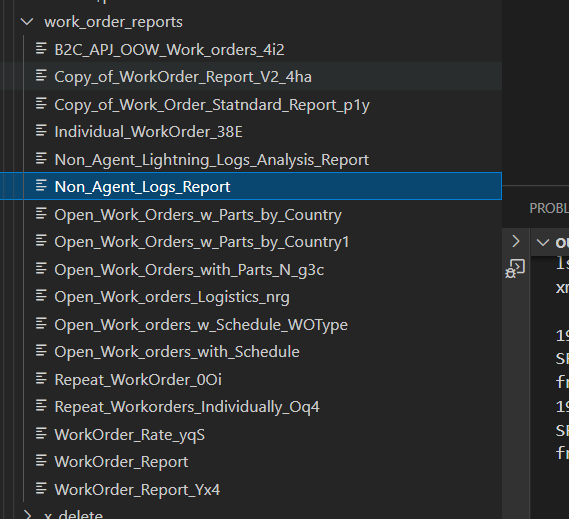The height and width of the screenshot is (519, 569).
Task: Click file icon beside Individual_WorkOrder_38E
Action: [x=41, y=131]
